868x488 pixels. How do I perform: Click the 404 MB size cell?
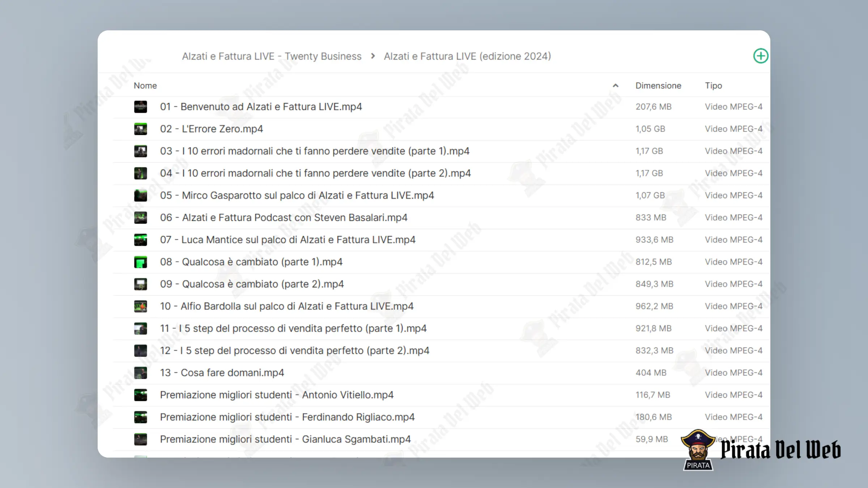(651, 373)
